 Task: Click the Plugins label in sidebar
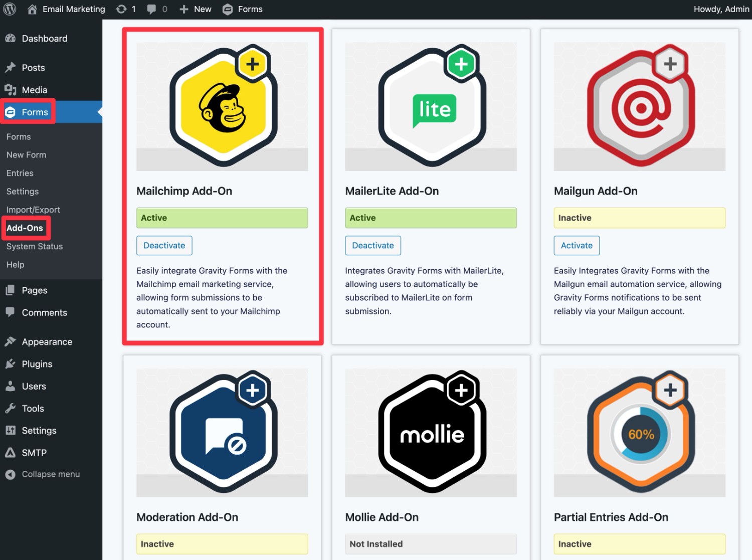37,364
